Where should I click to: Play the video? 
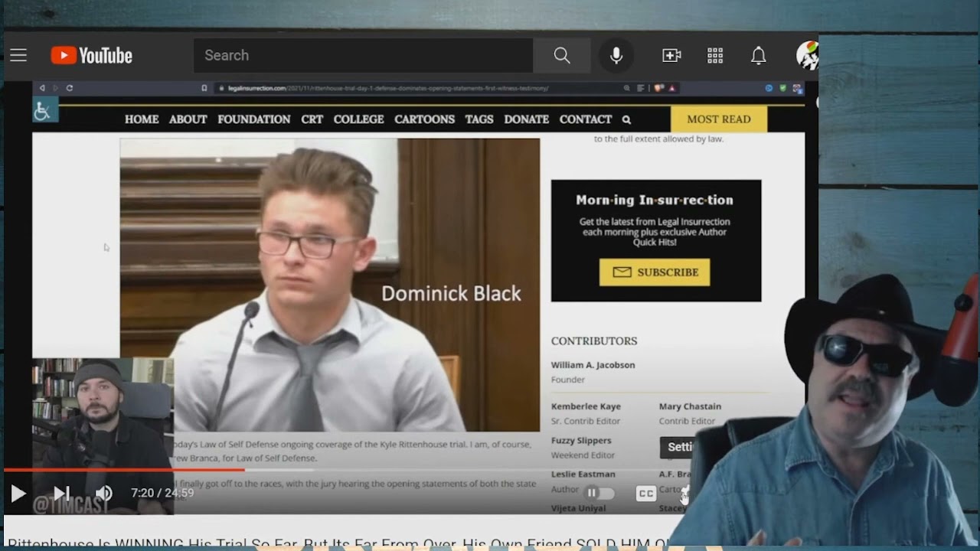pyautogui.click(x=18, y=494)
